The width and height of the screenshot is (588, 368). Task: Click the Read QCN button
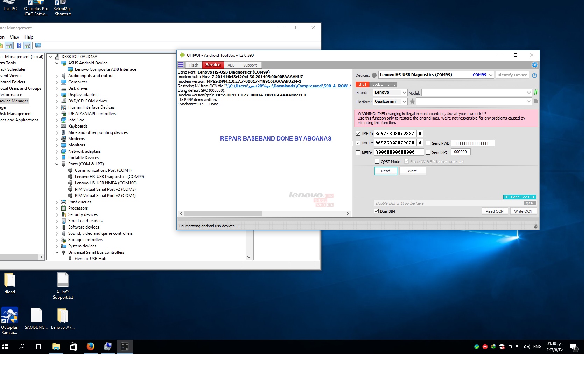pos(495,211)
